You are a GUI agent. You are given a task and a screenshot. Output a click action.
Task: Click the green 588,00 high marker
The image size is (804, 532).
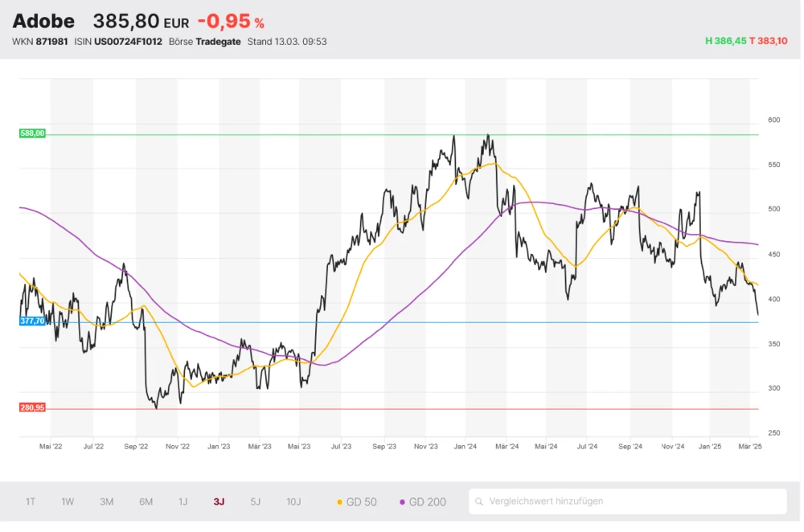pyautogui.click(x=32, y=133)
